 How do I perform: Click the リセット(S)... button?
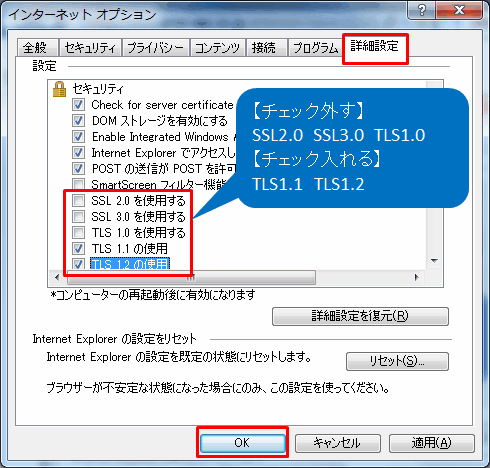pyautogui.click(x=397, y=361)
